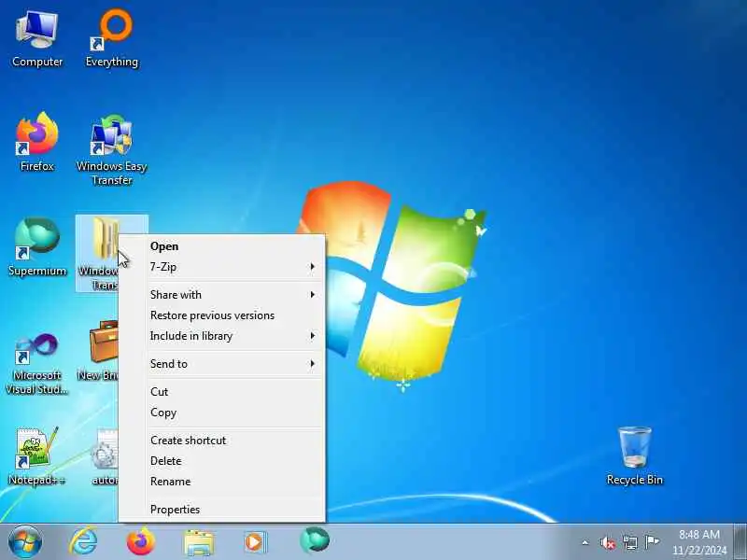
Task: Choose Restore previous versions
Action: (x=222, y=315)
